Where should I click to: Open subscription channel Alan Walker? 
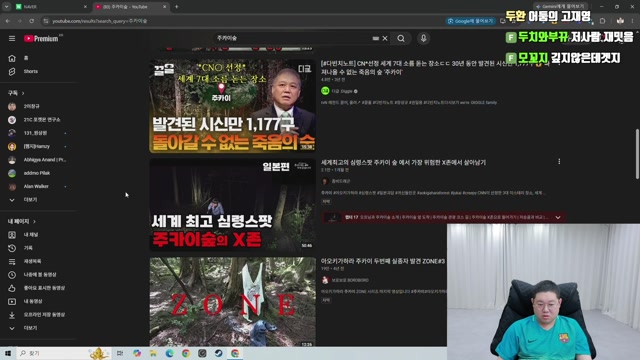(29, 187)
